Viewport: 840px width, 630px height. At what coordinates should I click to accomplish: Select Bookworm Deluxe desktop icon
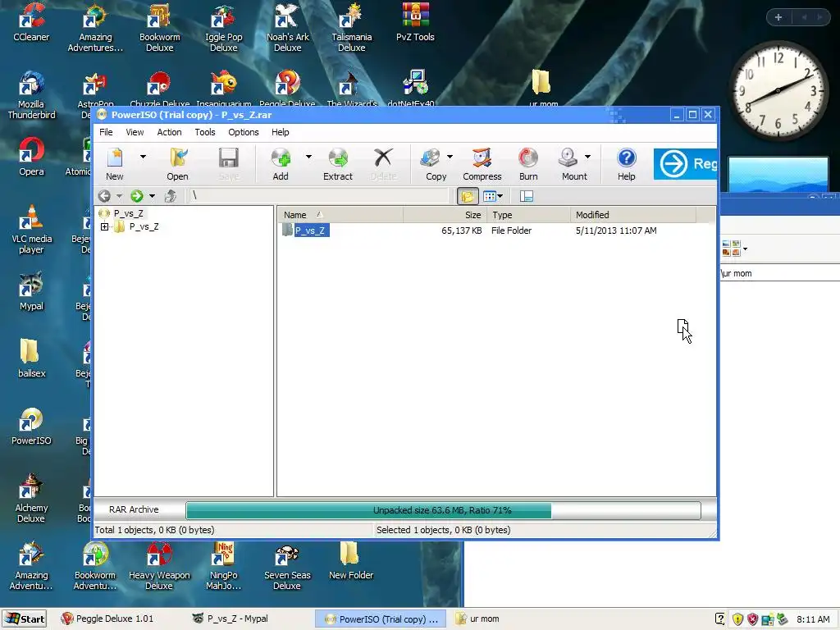tap(160, 27)
